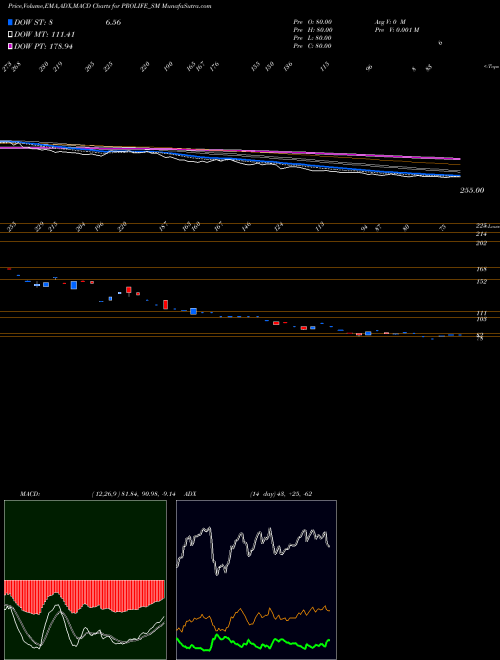
Task: Click the 255.00 price label by the EMA lines
Action: pos(472,190)
